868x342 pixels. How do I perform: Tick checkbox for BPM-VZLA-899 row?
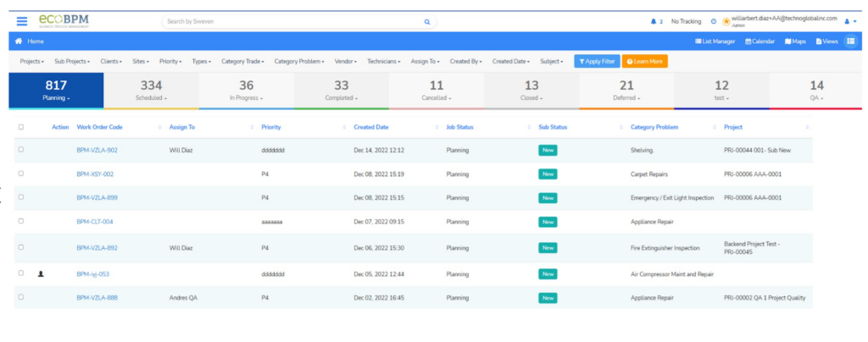[x=21, y=196]
